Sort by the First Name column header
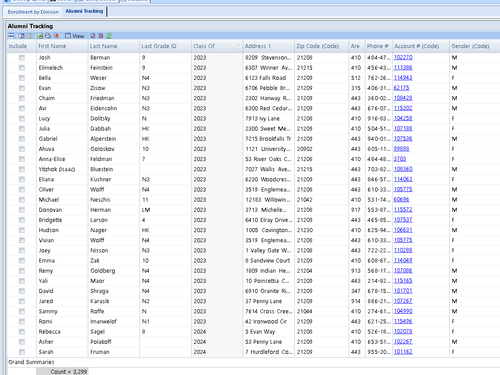Viewport: 500px width, 375px height. point(62,46)
